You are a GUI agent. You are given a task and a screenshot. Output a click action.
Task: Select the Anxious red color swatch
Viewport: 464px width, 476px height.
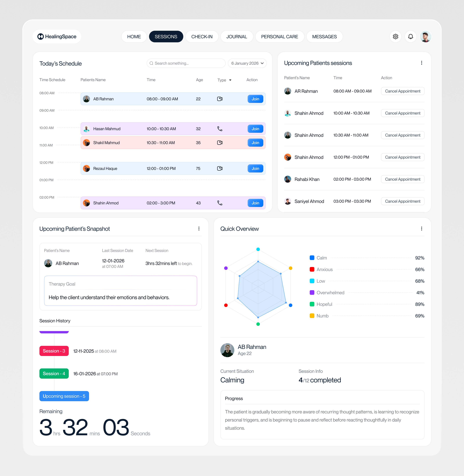click(312, 269)
